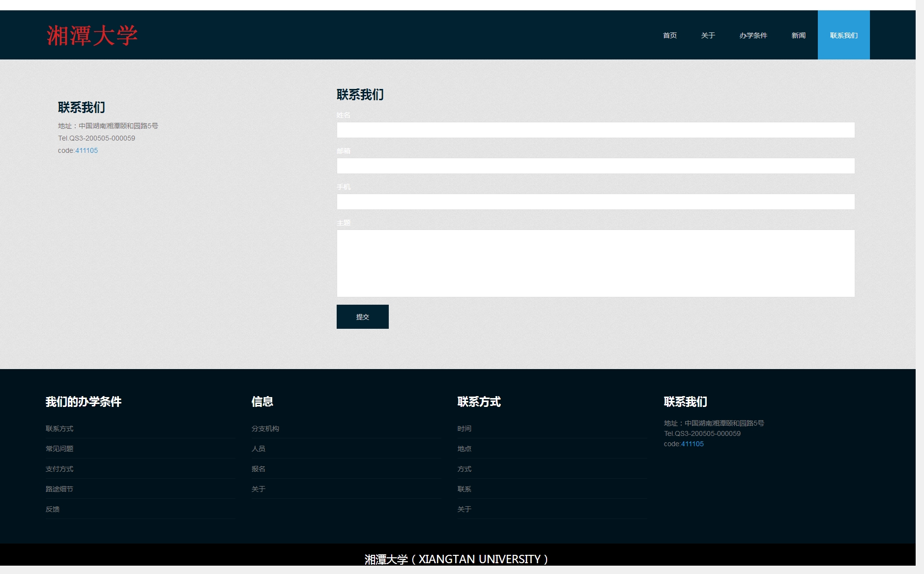The width and height of the screenshot is (924, 574).
Task: Select the 手机 phone input field
Action: [x=595, y=202]
